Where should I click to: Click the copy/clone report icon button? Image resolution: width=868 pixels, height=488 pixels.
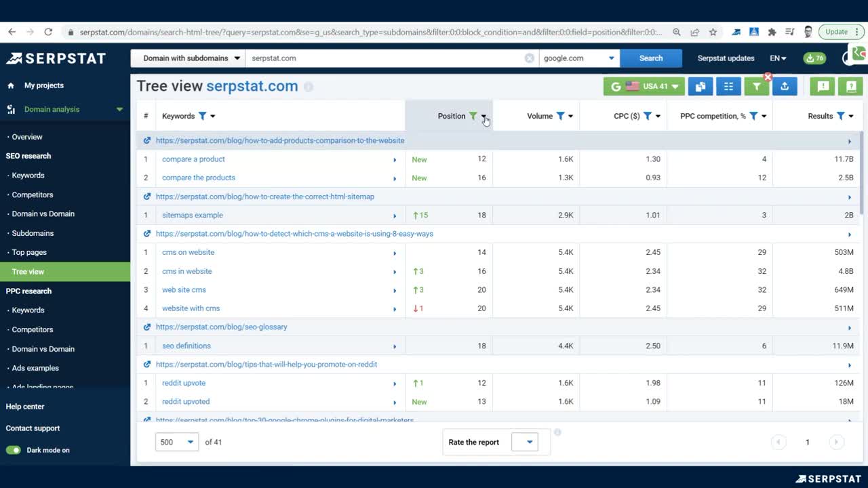[700, 86]
